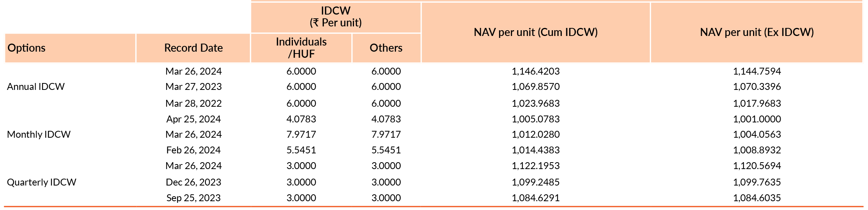Image resolution: width=868 pixels, height=210 pixels.
Task: Click the Feb 26, 2024 record date
Action: [x=194, y=150]
